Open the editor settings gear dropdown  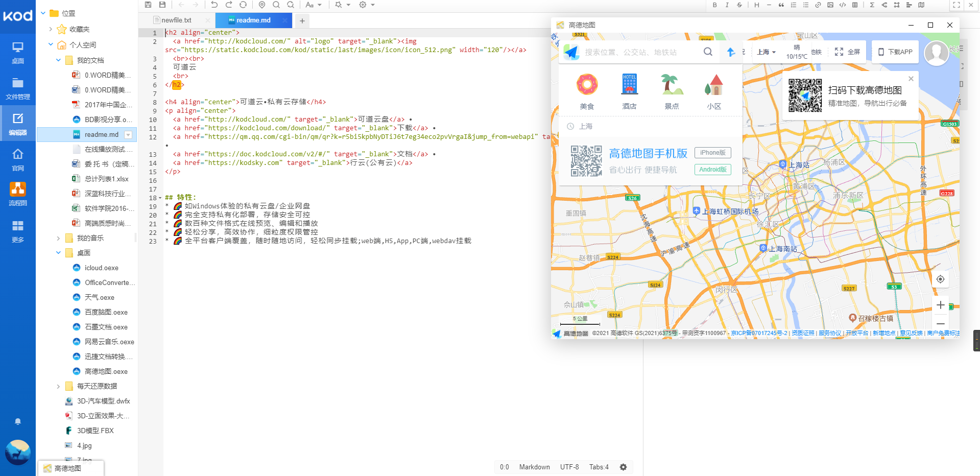coord(366,5)
